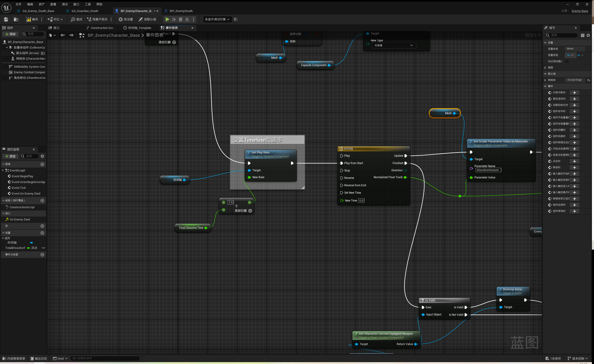
Task: Open the debug object selector dropdown
Action: [x=217, y=19]
